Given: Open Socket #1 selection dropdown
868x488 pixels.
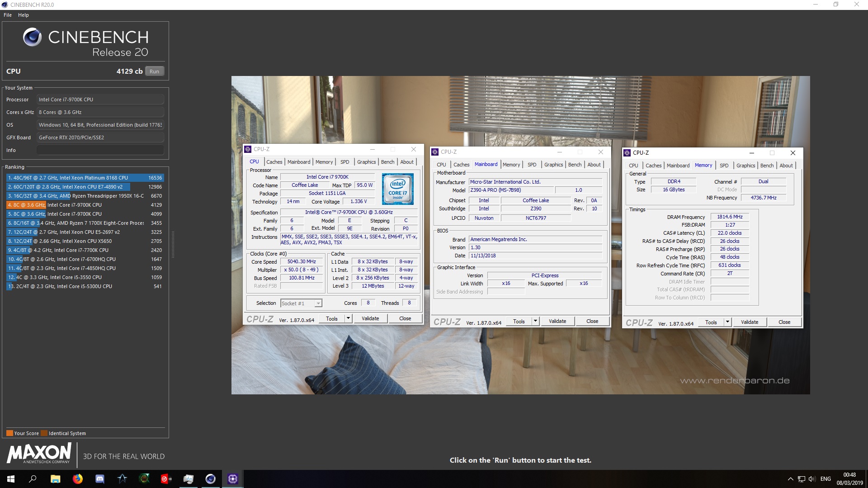Looking at the screenshot, I should coord(301,303).
